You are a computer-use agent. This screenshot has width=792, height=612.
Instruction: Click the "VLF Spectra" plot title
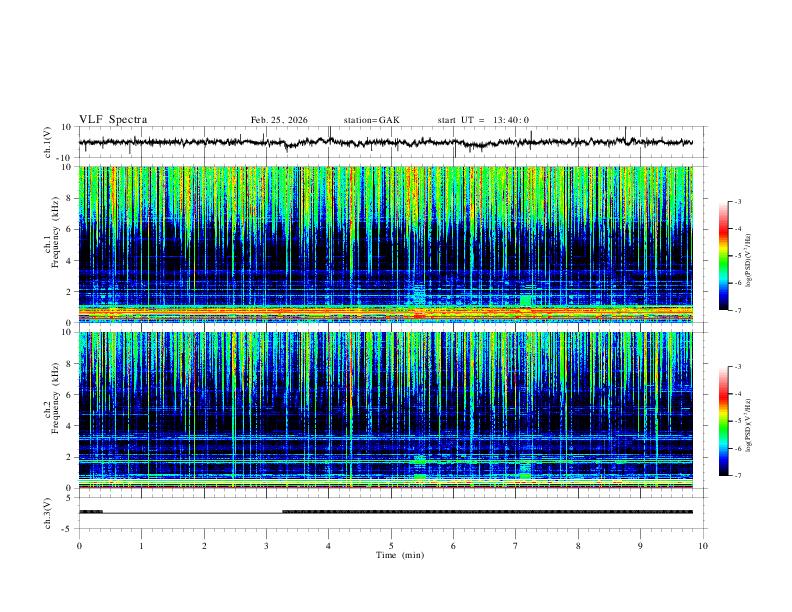tap(113, 120)
